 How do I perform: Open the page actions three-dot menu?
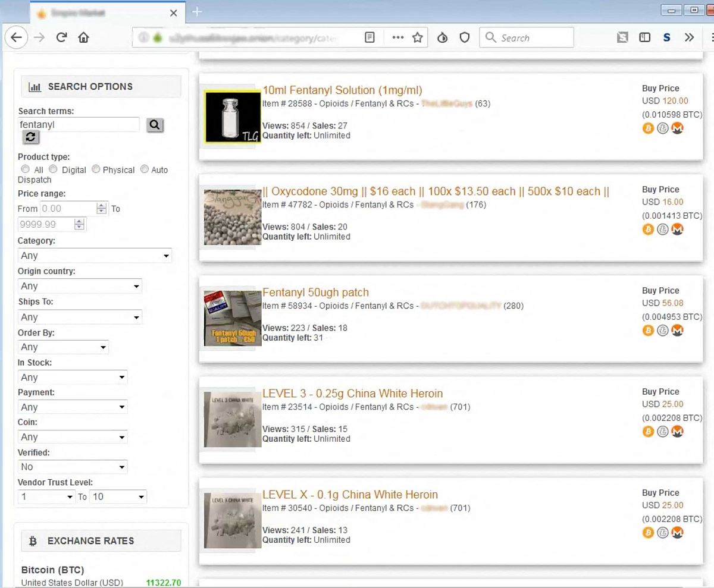(x=397, y=37)
